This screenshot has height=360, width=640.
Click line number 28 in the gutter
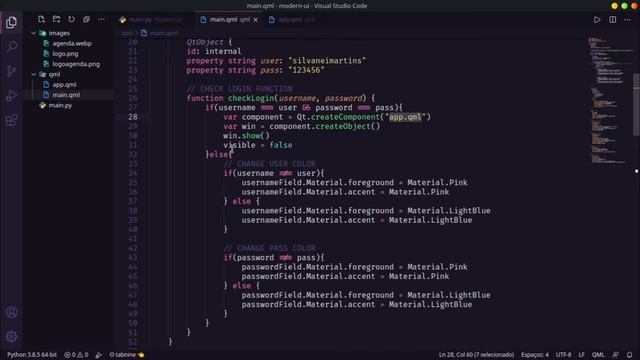(x=133, y=117)
